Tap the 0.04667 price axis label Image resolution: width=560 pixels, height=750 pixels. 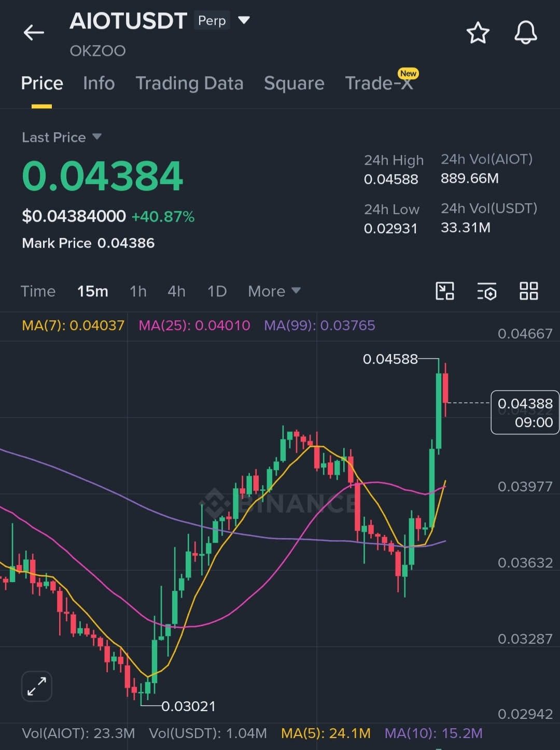[525, 334]
